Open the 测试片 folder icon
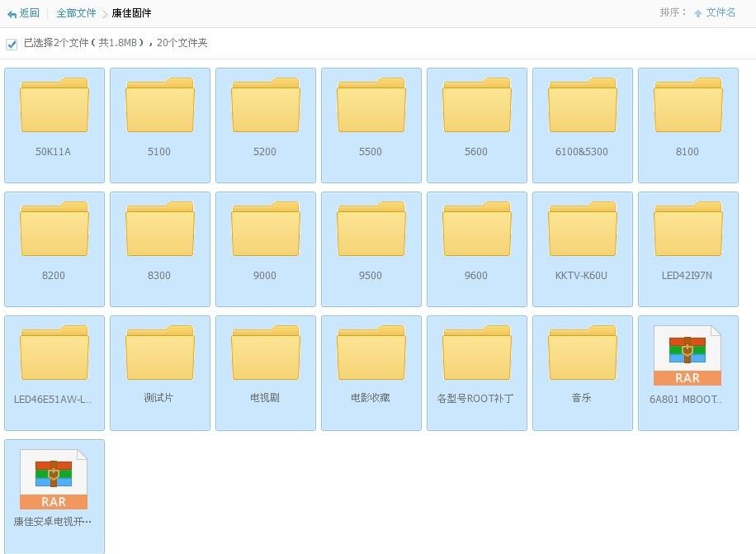Image resolution: width=756 pixels, height=554 pixels. click(x=159, y=353)
